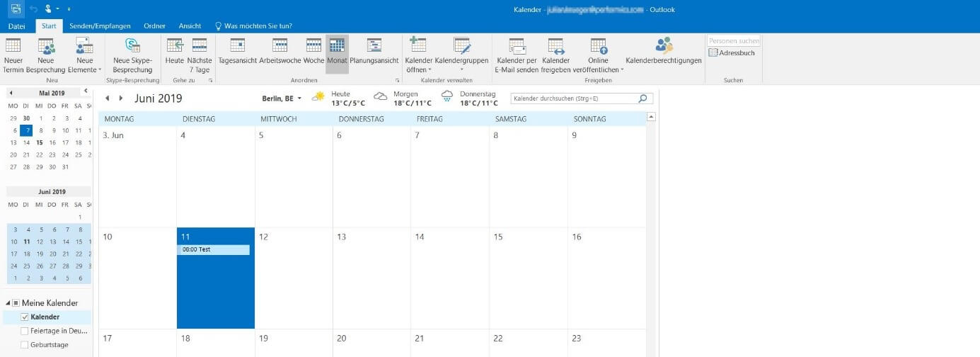Open Kalenderberechtigungen settings
The height and width of the screenshot is (357, 980).
663,47
